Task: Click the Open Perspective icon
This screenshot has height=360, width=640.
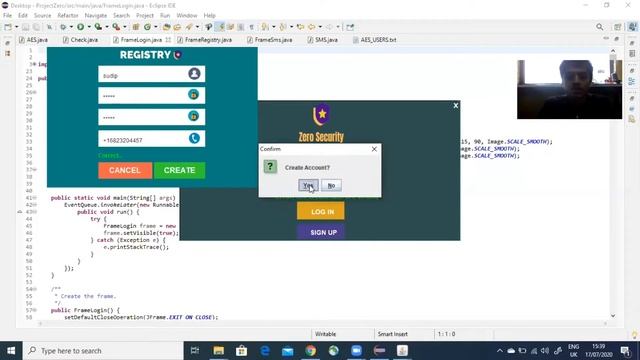Action: click(x=618, y=27)
